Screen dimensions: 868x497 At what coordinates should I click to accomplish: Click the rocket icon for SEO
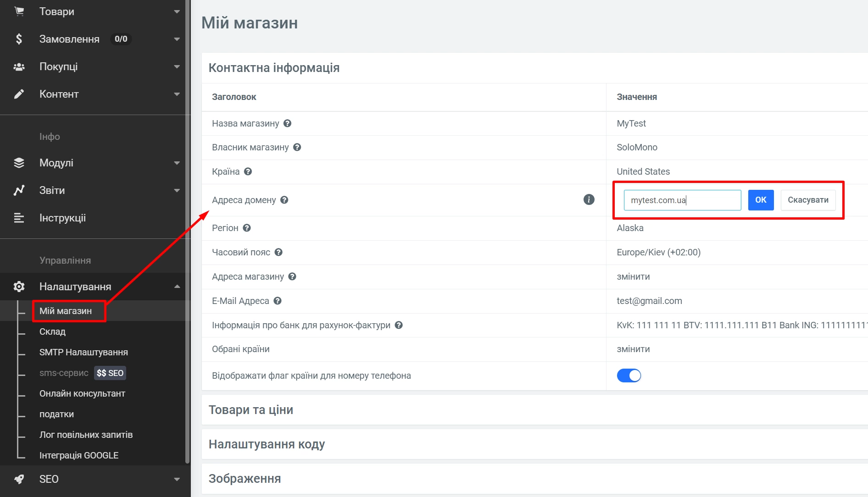click(19, 479)
